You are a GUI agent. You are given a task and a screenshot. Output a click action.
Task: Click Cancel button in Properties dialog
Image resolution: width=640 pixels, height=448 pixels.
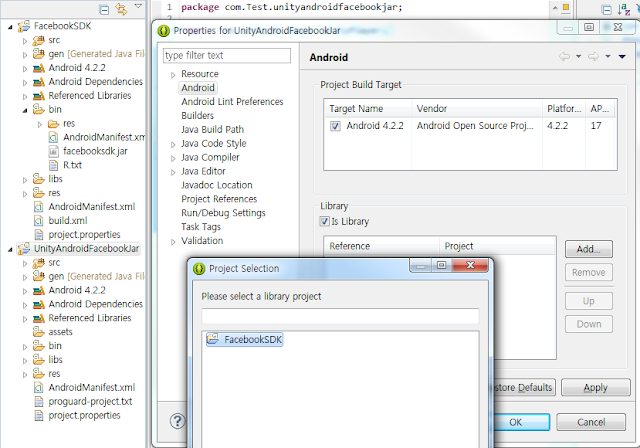pyautogui.click(x=591, y=422)
